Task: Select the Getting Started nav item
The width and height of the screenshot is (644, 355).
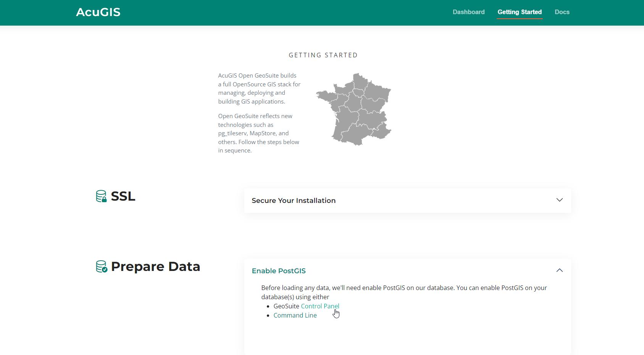Action: [519, 12]
